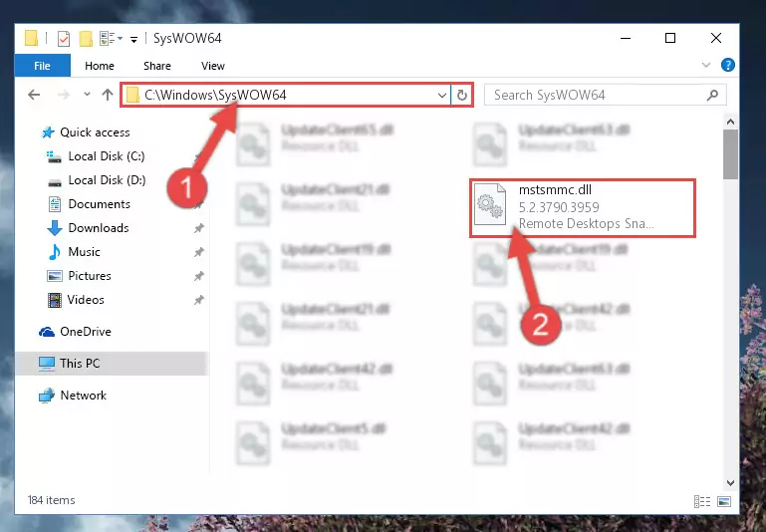Click the Videos pin icon
Viewport: 766px width, 532px height.
[198, 300]
